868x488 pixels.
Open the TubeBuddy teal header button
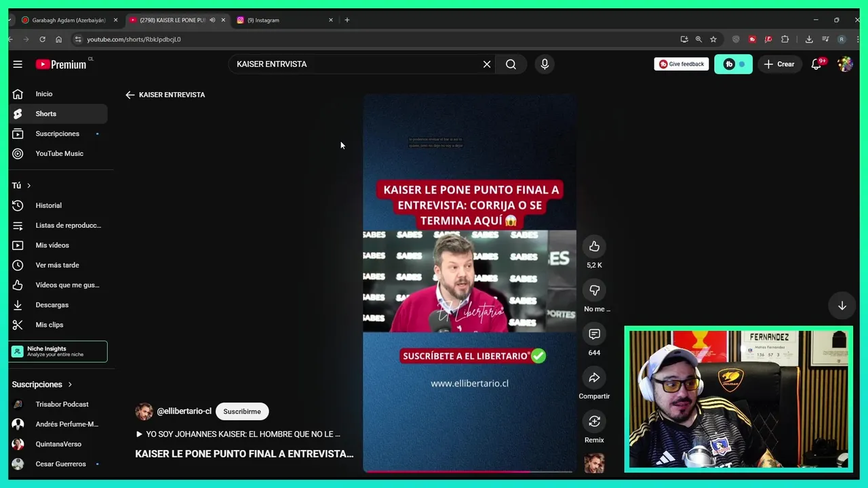pyautogui.click(x=733, y=64)
